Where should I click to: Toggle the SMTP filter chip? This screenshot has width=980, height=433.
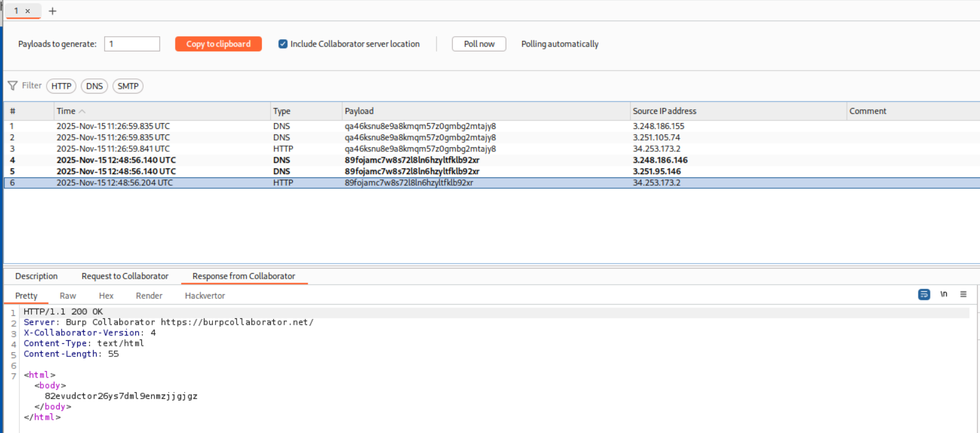(128, 86)
